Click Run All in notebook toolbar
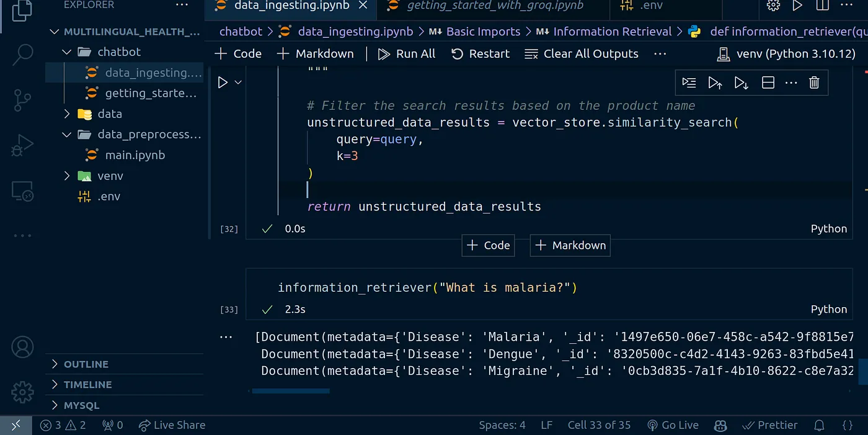Viewport: 868px width, 435px height. 407,54
